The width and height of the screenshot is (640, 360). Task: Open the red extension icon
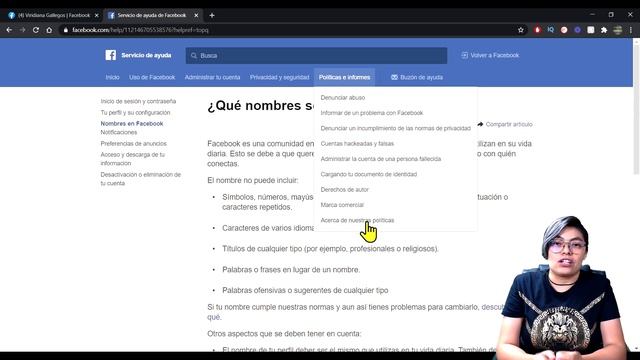537,30
